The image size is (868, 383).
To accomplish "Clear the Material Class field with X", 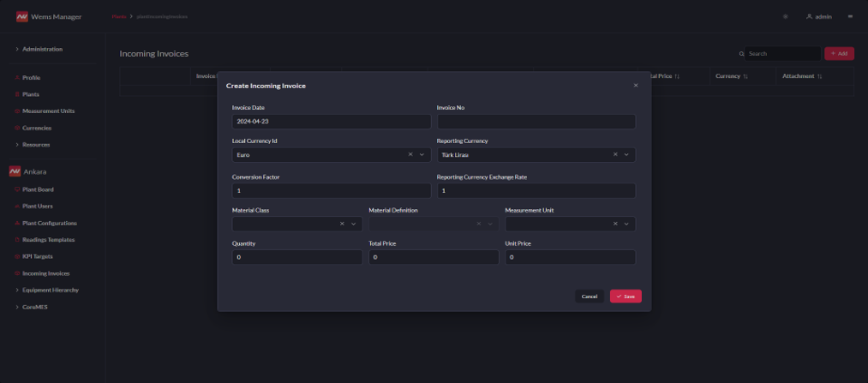I will tap(342, 224).
